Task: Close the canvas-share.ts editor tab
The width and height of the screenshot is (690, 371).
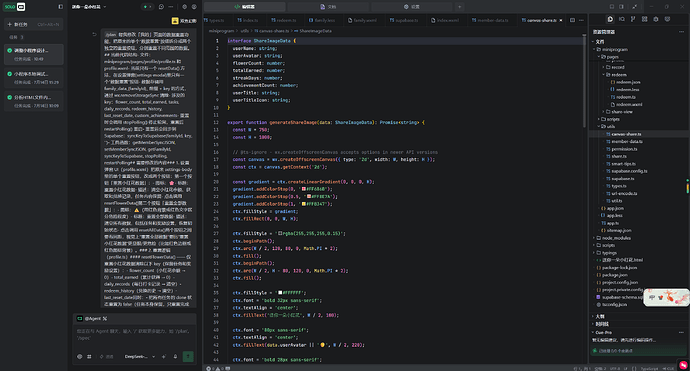Action: coord(561,20)
